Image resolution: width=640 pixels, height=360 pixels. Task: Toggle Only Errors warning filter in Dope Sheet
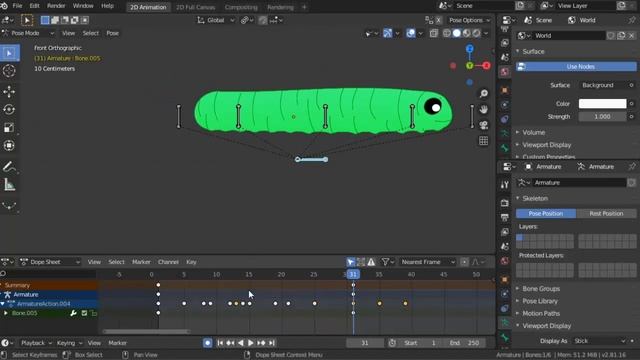(x=371, y=262)
